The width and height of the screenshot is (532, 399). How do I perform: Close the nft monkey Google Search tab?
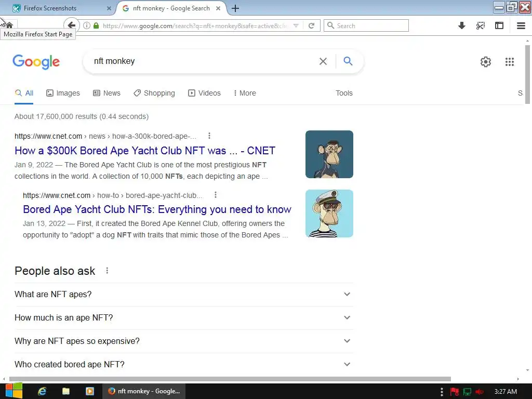(x=219, y=8)
